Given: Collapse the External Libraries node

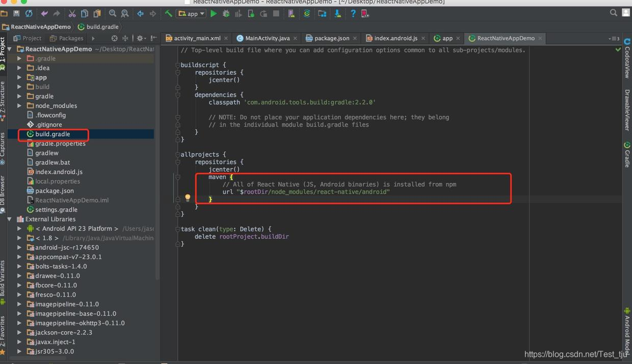Looking at the screenshot, I should [x=10, y=219].
